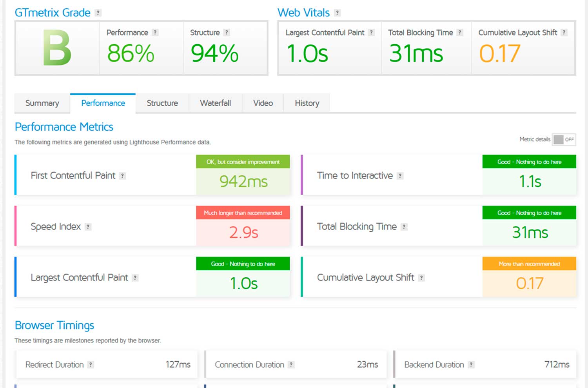Open help for Largest Contentful Paint vital
Screen dimensions: 588x388
pos(371,33)
